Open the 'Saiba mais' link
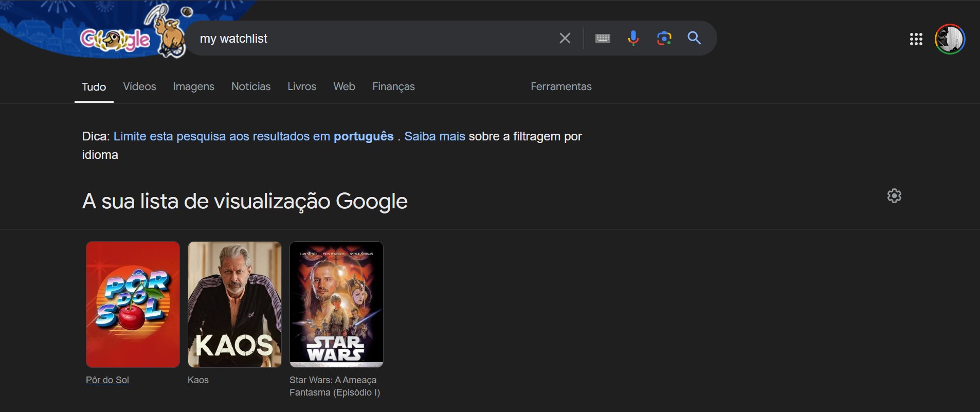The image size is (980, 412). 434,136
